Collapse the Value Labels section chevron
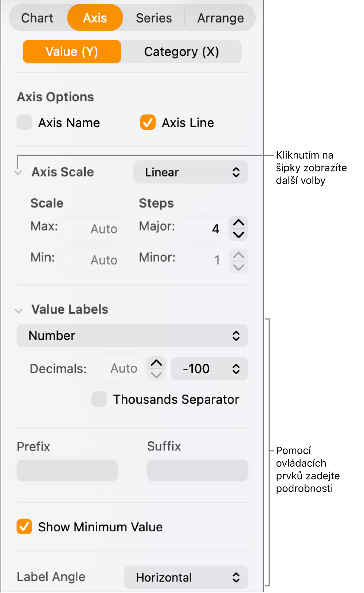 point(18,311)
